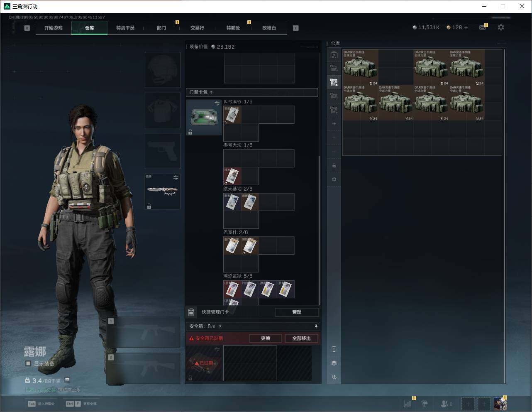Open the 部门 tab
This screenshot has height=412, width=532.
[161, 28]
